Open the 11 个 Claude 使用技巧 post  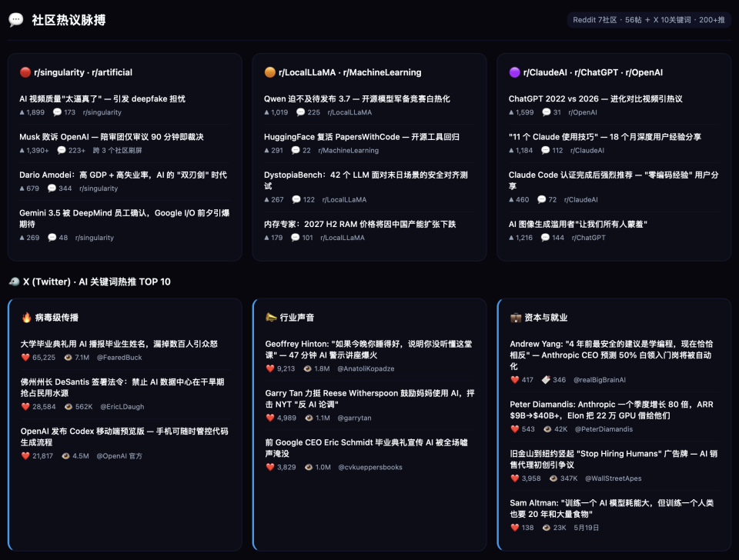click(605, 137)
